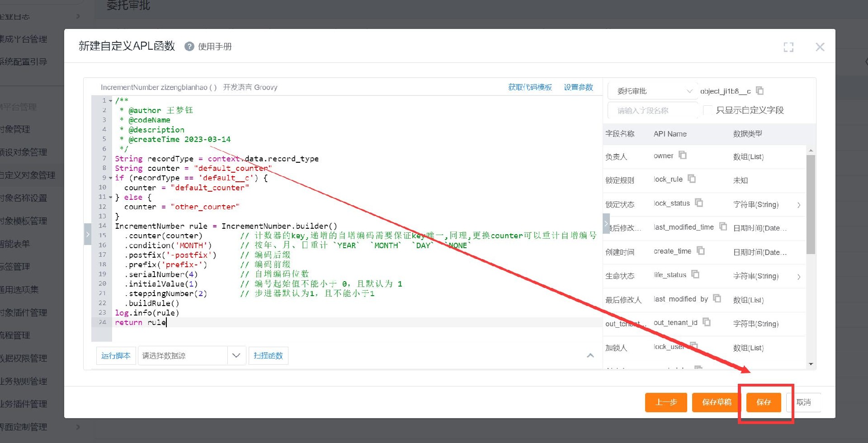Click the 保存草稿 button
This screenshot has width=868, height=443.
coord(717,402)
